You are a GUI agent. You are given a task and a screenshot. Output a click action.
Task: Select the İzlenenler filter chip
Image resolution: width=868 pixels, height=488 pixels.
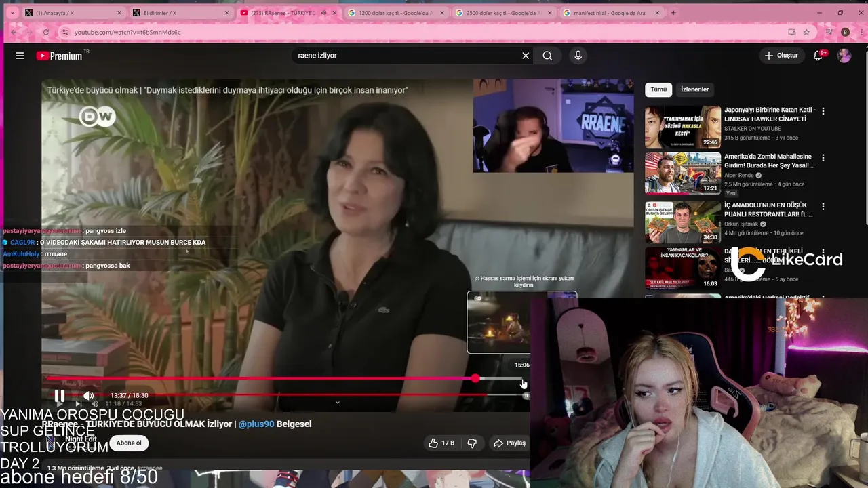[694, 89]
